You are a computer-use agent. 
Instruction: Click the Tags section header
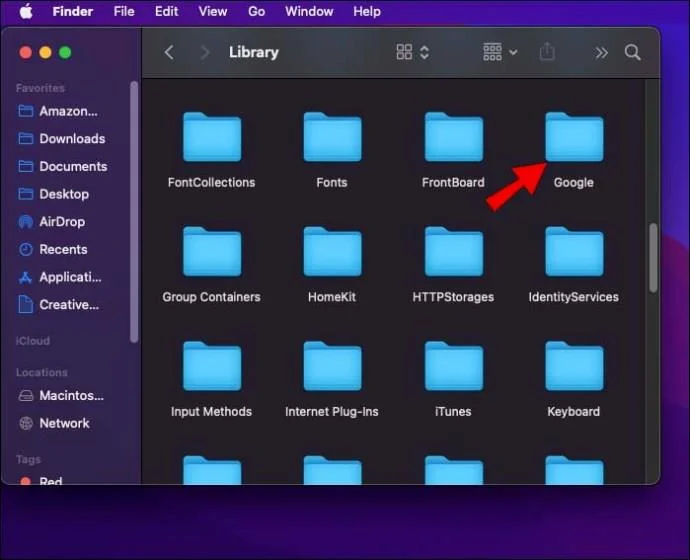point(28,460)
